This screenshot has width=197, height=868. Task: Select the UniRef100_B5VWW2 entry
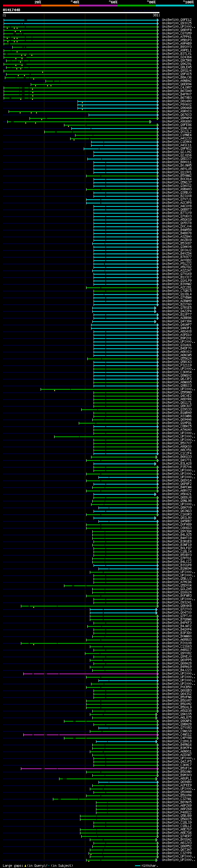[x=177, y=176]
